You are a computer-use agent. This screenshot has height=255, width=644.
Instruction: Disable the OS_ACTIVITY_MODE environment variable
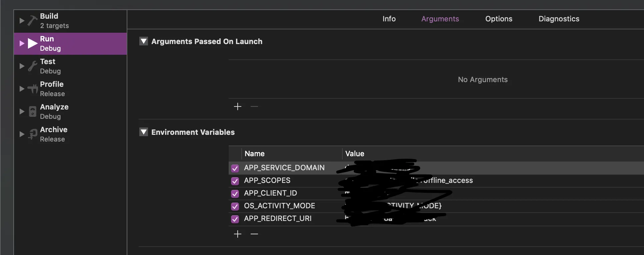coord(235,206)
